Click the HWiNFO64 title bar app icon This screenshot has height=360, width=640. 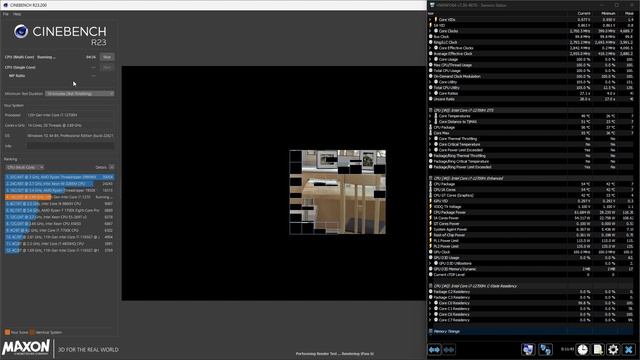(432, 5)
